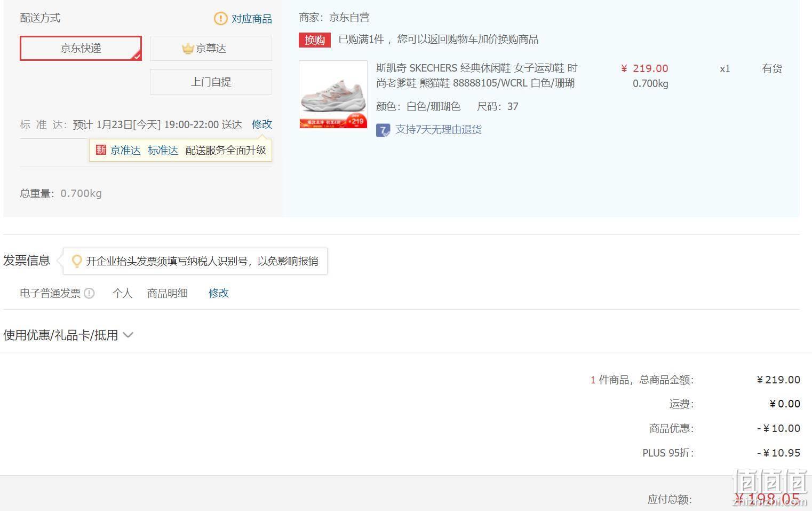
Task: Click the 应付总额 label
Action: (x=670, y=499)
